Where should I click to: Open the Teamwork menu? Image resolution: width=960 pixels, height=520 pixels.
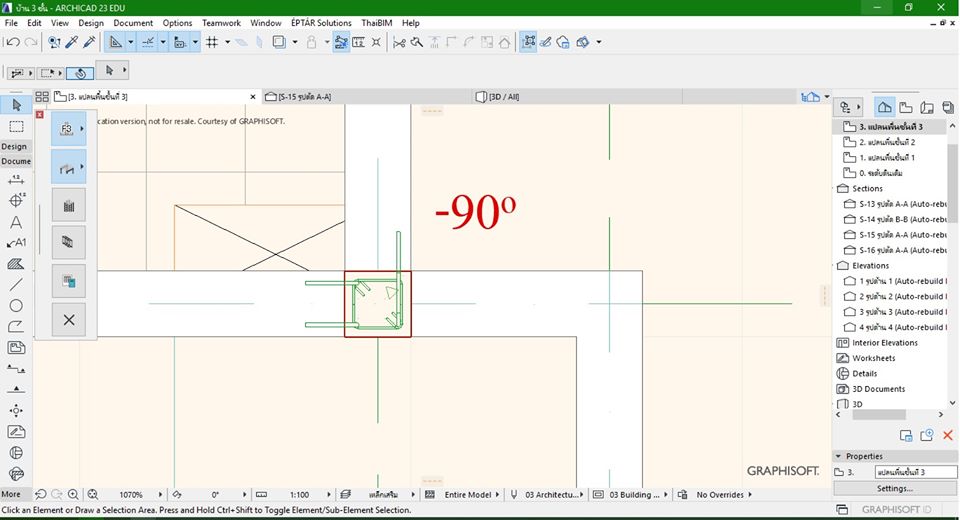[x=221, y=22]
